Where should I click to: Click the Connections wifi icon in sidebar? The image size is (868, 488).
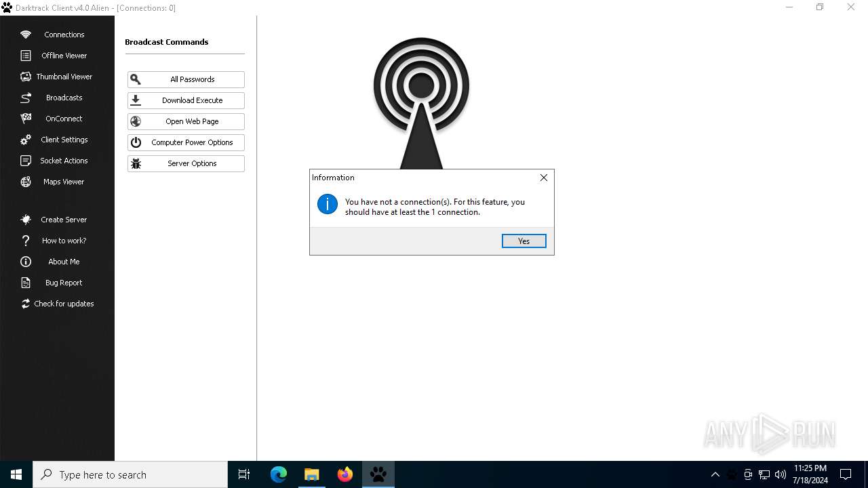(x=26, y=35)
